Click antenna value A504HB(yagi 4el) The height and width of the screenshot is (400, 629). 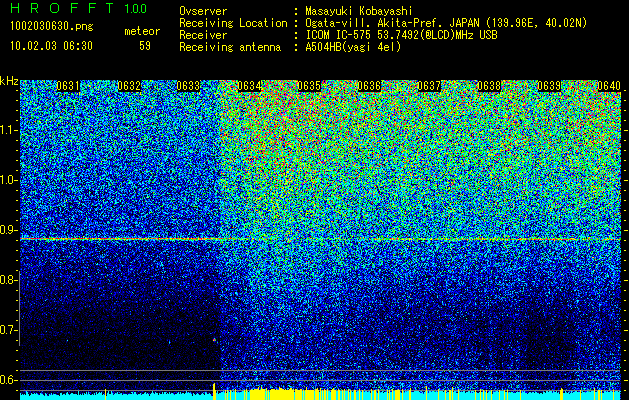point(353,47)
